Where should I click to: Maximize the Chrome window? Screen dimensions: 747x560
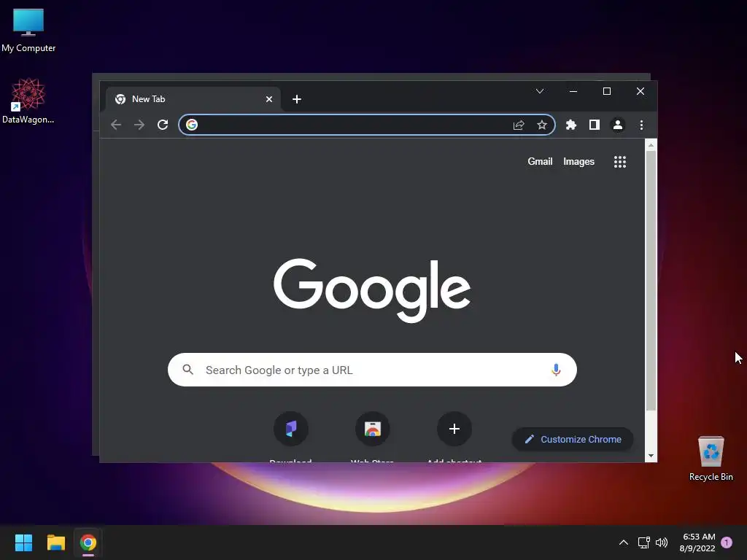click(x=606, y=91)
